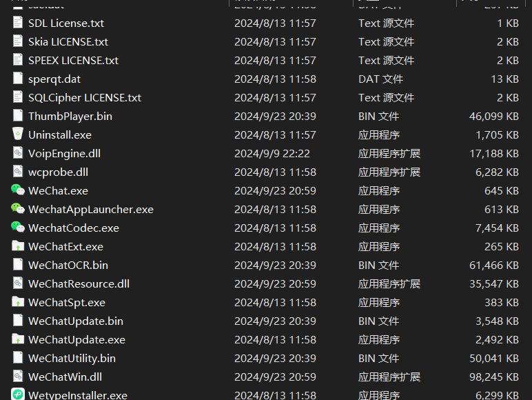Screen dimensions: 532x400
Task: Click the wcprobe.dll gear file icon
Action: 18,172
